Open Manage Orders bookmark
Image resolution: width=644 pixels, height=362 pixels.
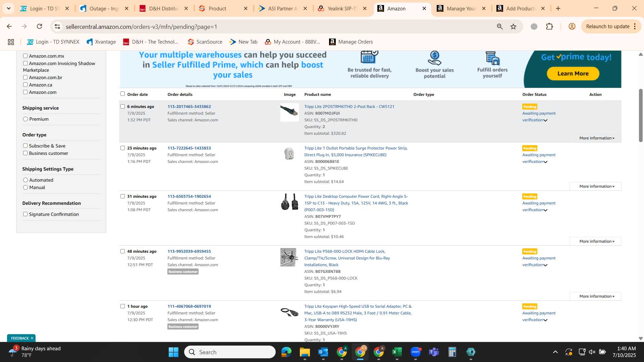[351, 42]
